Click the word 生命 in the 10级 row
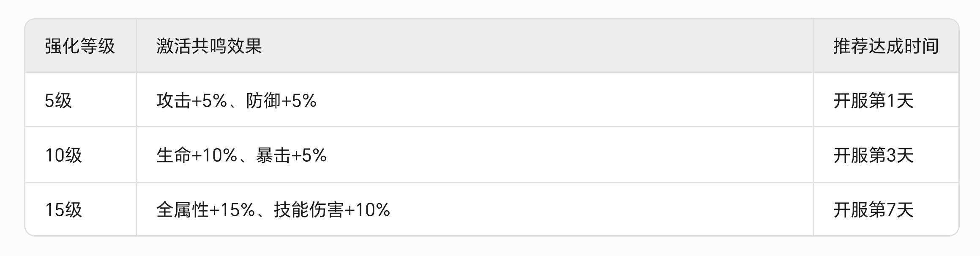 (174, 155)
